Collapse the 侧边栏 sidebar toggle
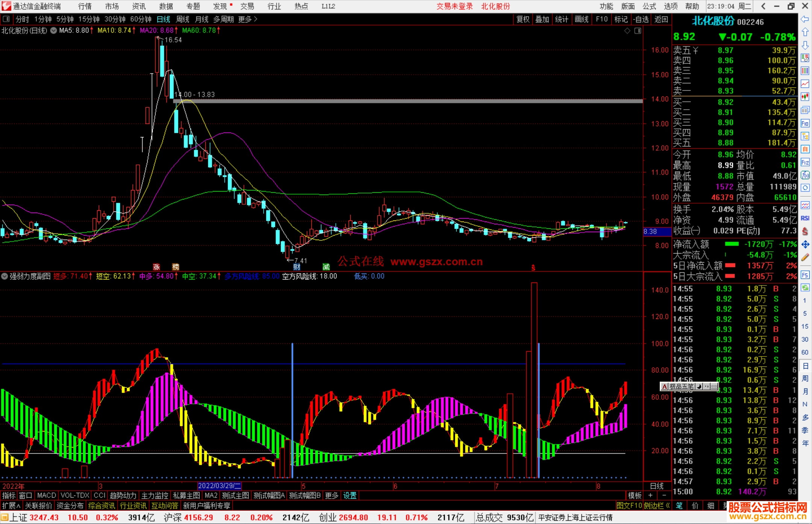The height and width of the screenshot is (524, 812). pyautogui.click(x=657, y=506)
